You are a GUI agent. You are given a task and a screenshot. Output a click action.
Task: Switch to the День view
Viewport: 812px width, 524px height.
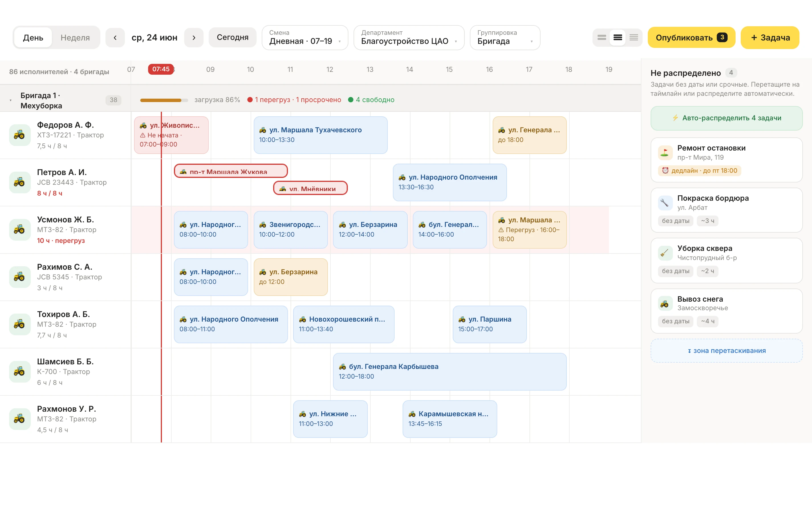(33, 37)
